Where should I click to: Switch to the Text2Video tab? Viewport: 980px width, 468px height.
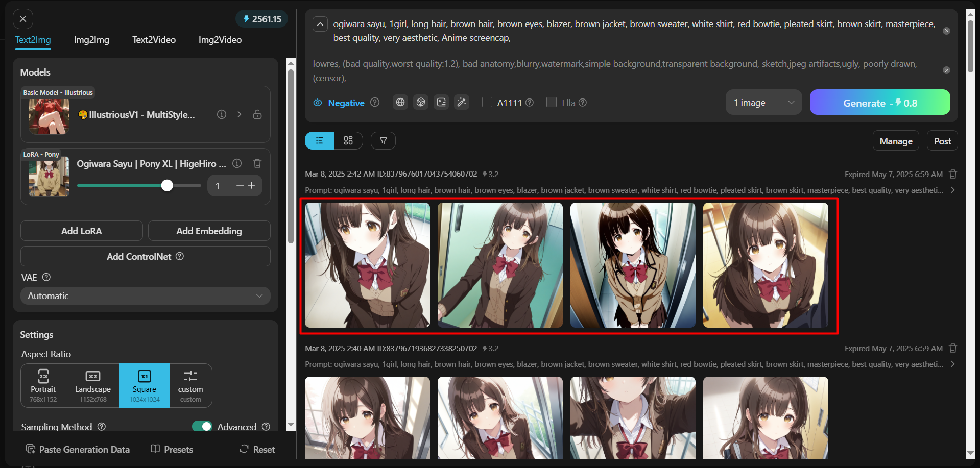click(x=154, y=40)
